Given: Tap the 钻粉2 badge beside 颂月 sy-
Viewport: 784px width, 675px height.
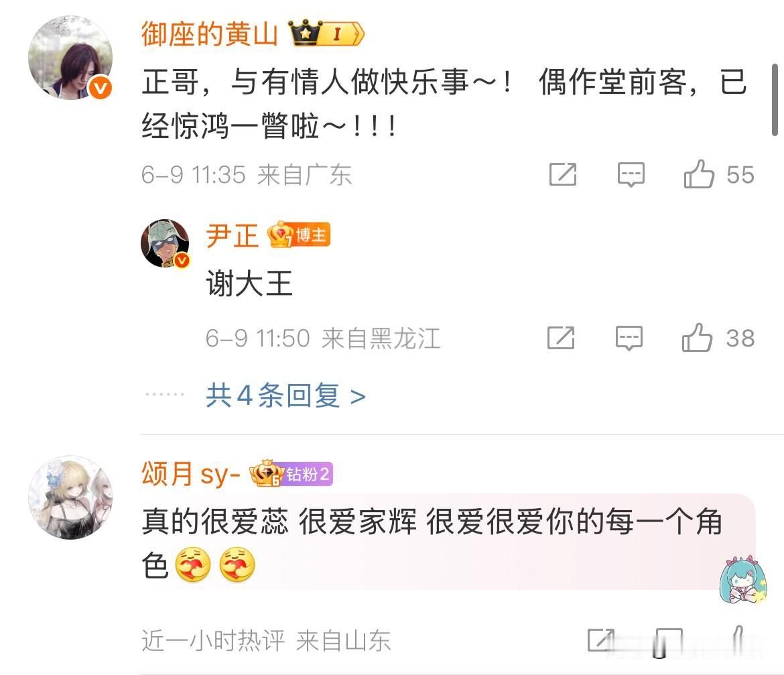Looking at the screenshot, I should coord(291,473).
